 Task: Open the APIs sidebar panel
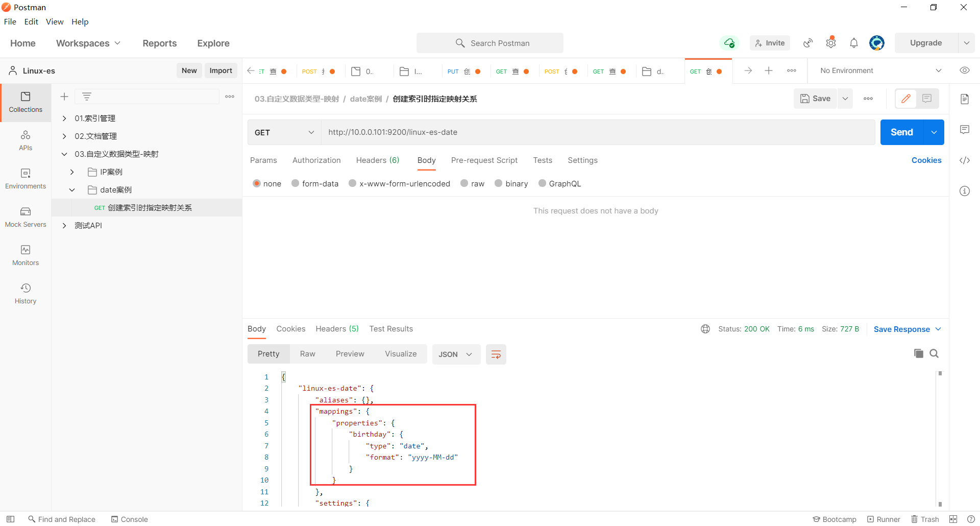26,140
